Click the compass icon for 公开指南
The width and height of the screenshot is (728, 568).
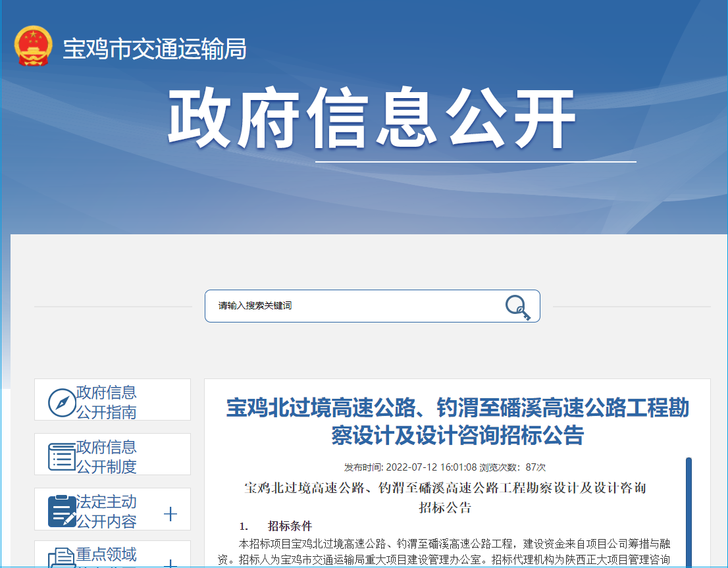coord(62,402)
